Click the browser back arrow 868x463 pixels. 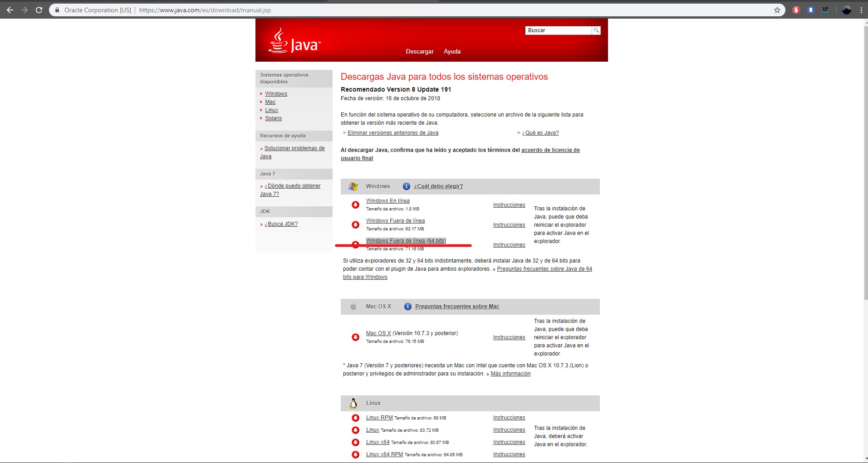(x=10, y=10)
